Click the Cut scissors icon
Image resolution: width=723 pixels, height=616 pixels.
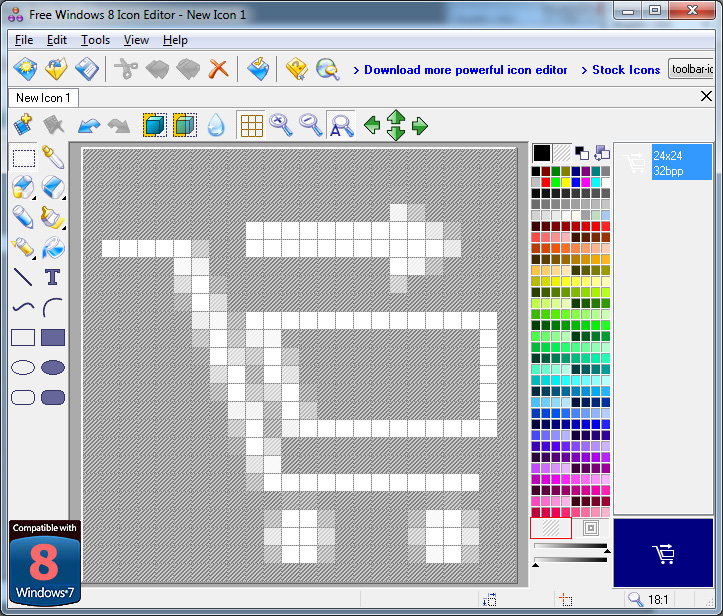pos(126,69)
